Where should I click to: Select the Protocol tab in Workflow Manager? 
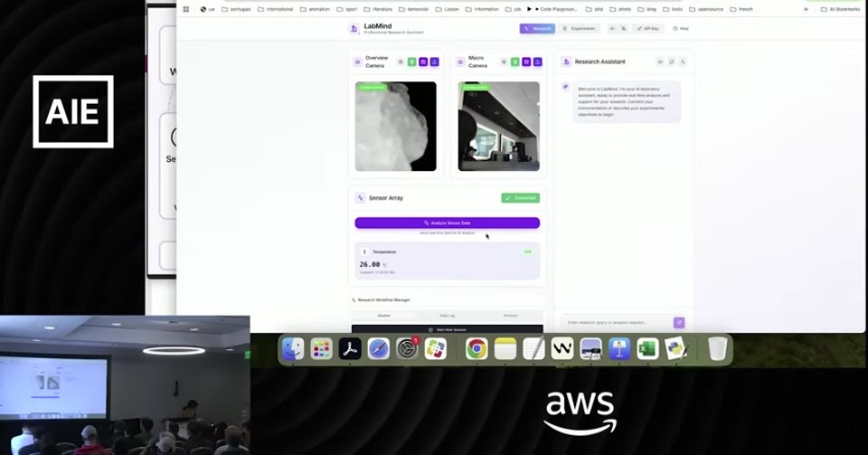[x=510, y=316]
